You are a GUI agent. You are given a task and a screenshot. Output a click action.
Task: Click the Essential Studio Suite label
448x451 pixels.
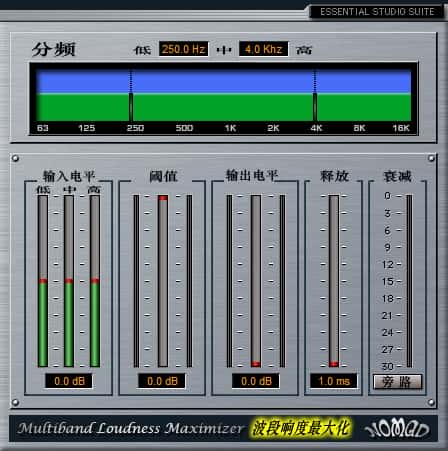tap(377, 12)
